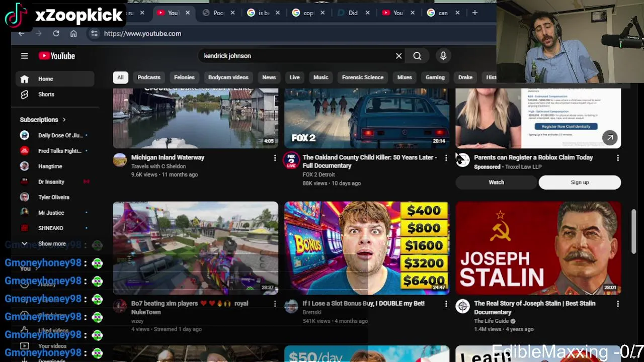Open options for Bo7 beating xim players video
The image size is (644, 362).
tap(275, 304)
